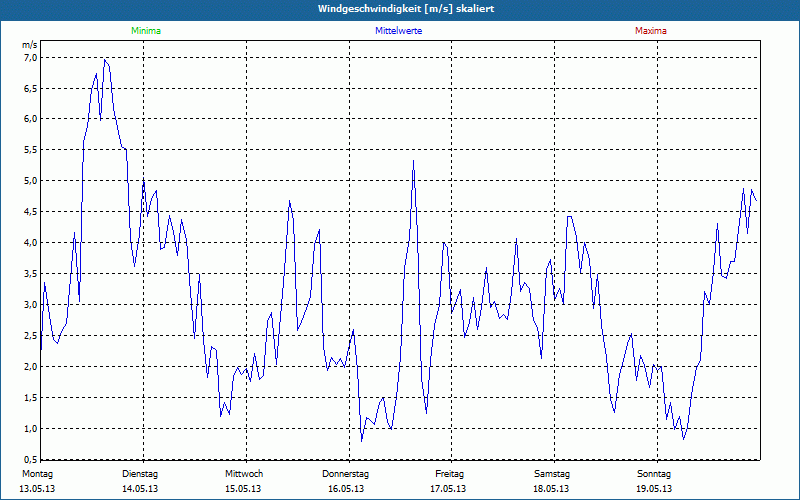Click the 5,5 y-axis value
This screenshot has width=800, height=500.
pyautogui.click(x=31, y=150)
